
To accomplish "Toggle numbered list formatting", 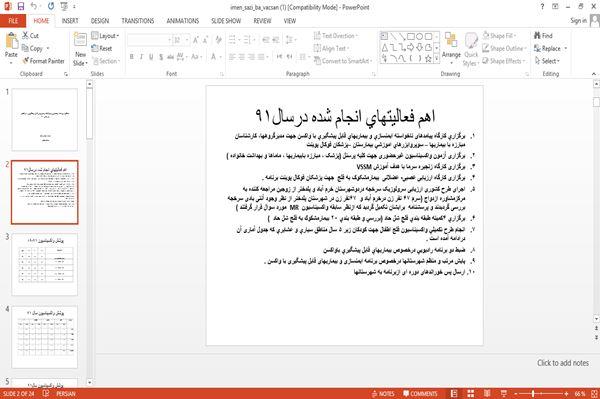I will pos(247,40).
